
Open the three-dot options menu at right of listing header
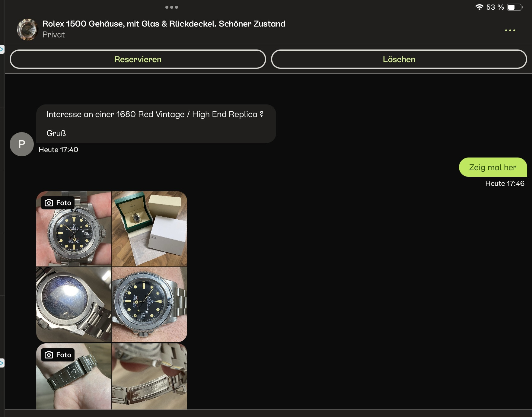(x=510, y=30)
